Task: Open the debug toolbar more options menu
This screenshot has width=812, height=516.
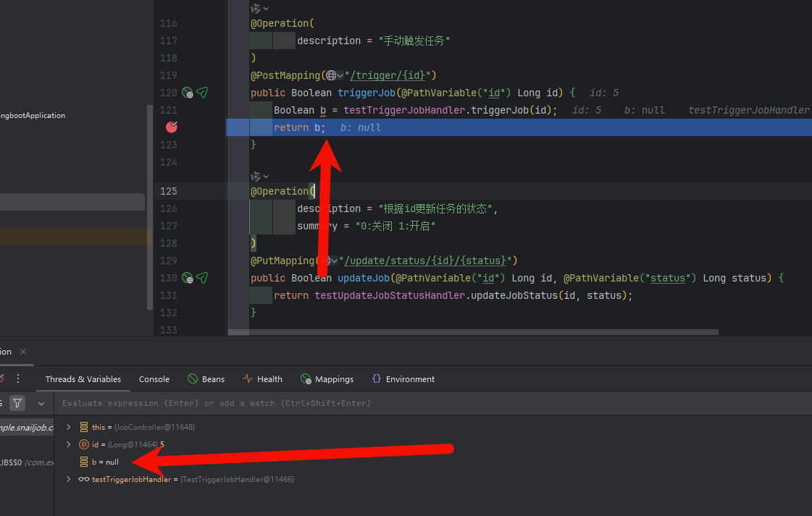Action: point(18,378)
